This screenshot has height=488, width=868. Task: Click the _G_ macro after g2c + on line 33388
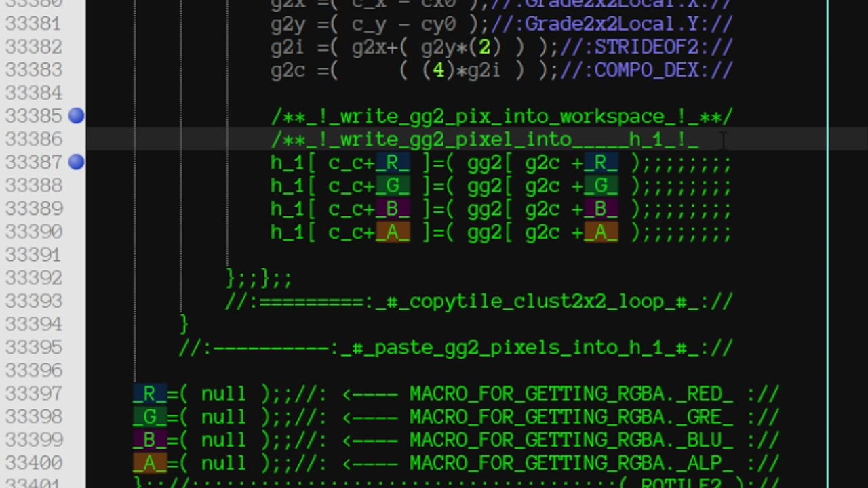601,186
